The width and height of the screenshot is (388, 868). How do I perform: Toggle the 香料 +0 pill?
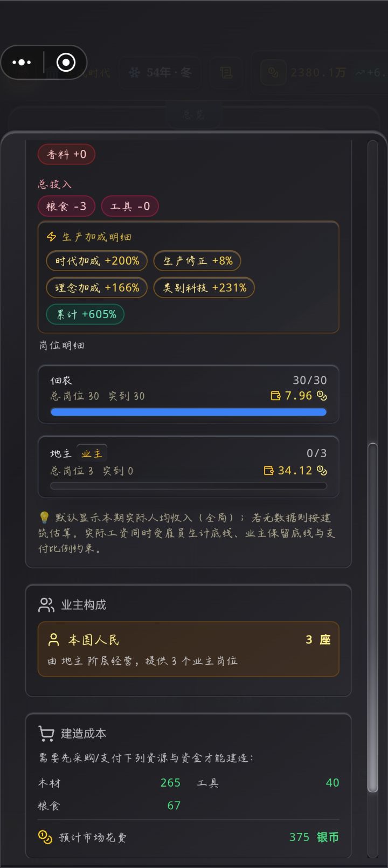tap(66, 154)
